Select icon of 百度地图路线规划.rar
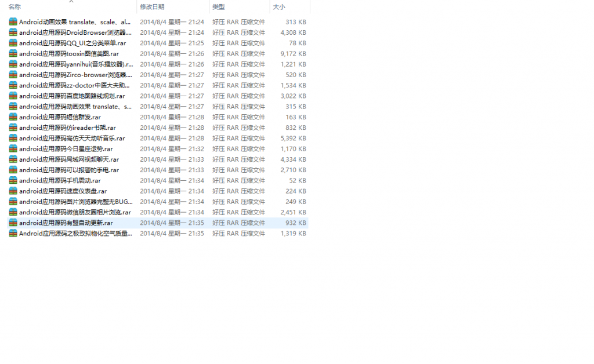 point(13,96)
